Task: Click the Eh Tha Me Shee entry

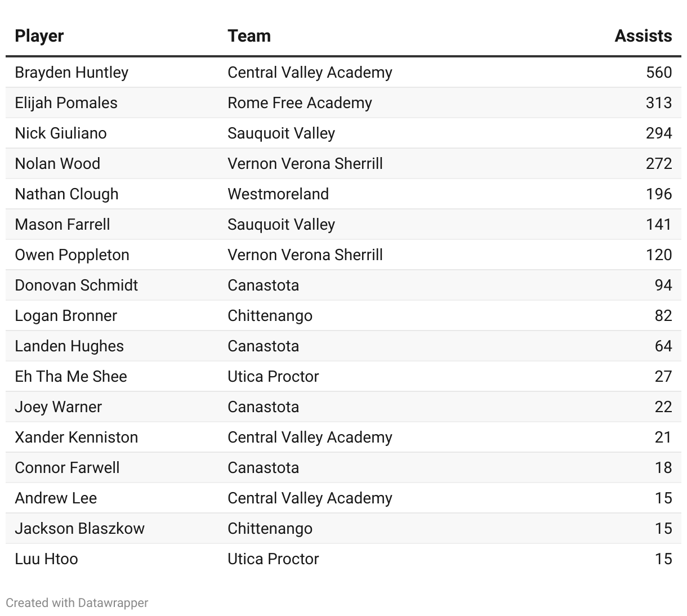Action: [x=71, y=377]
